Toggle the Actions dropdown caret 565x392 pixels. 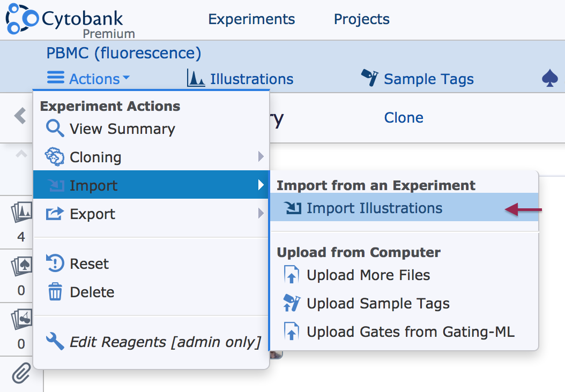126,77
